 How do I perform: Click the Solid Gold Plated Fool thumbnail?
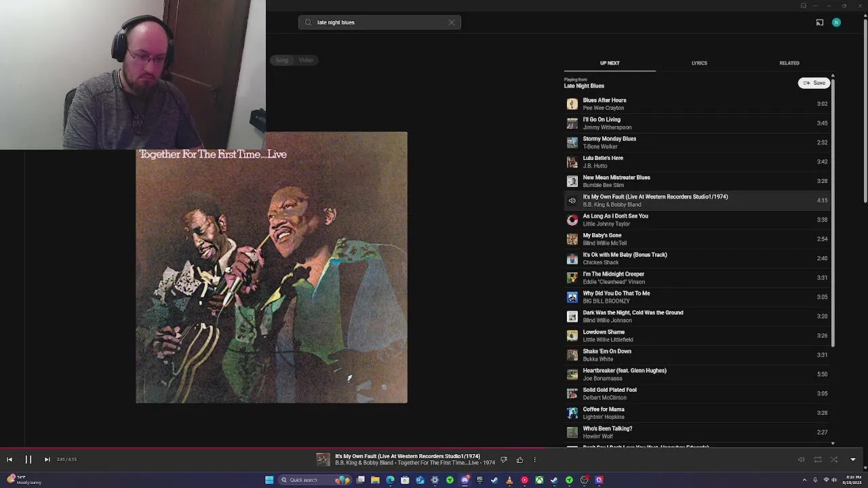coord(572,394)
